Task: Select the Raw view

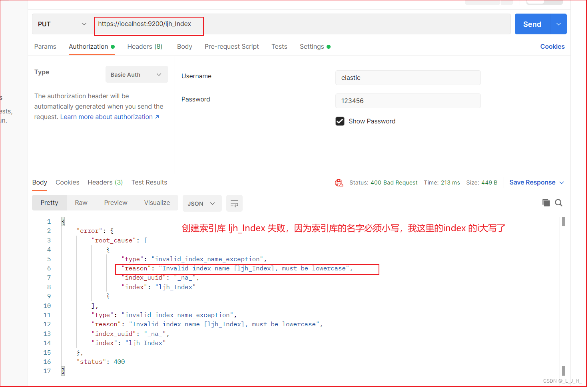Action: 81,203
